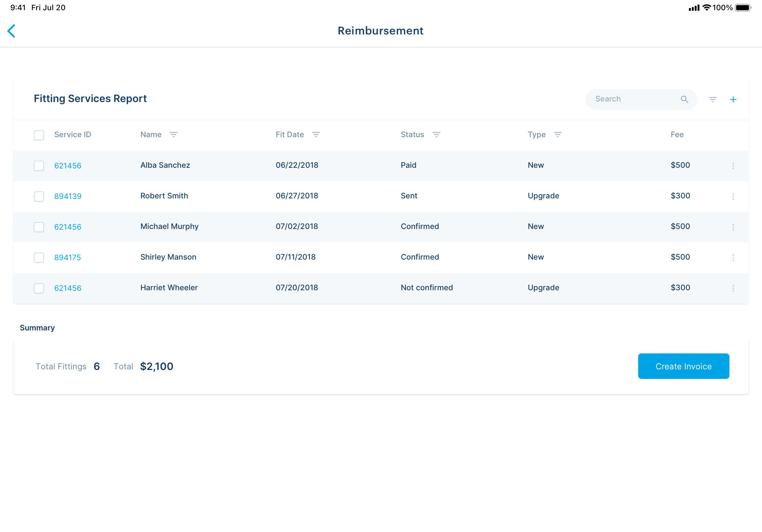Open the more options menu for Harriet Wheeler
This screenshot has height=532, width=762.
tap(733, 288)
